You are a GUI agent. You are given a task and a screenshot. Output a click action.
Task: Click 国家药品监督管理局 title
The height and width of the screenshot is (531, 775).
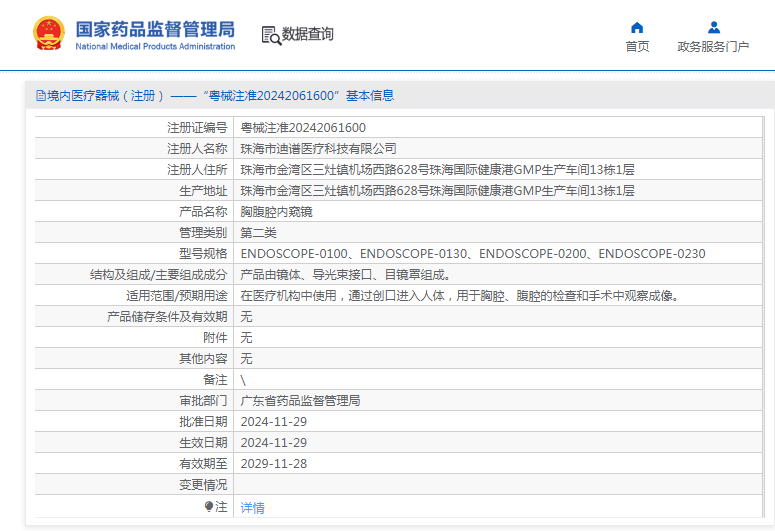pos(155,29)
